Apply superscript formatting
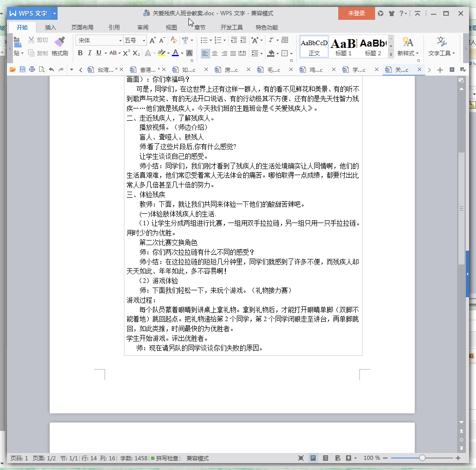Viewport: 476px width, 470px height. 126,53
